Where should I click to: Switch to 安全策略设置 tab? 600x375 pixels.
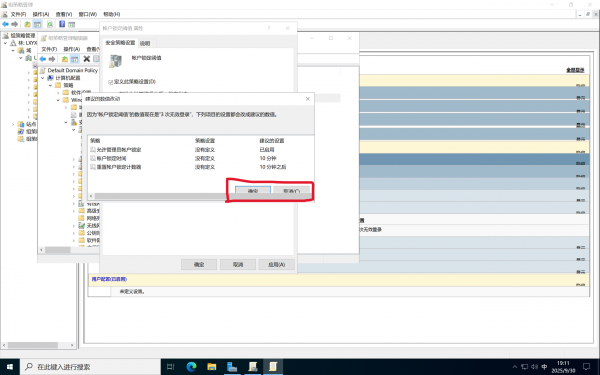120,42
